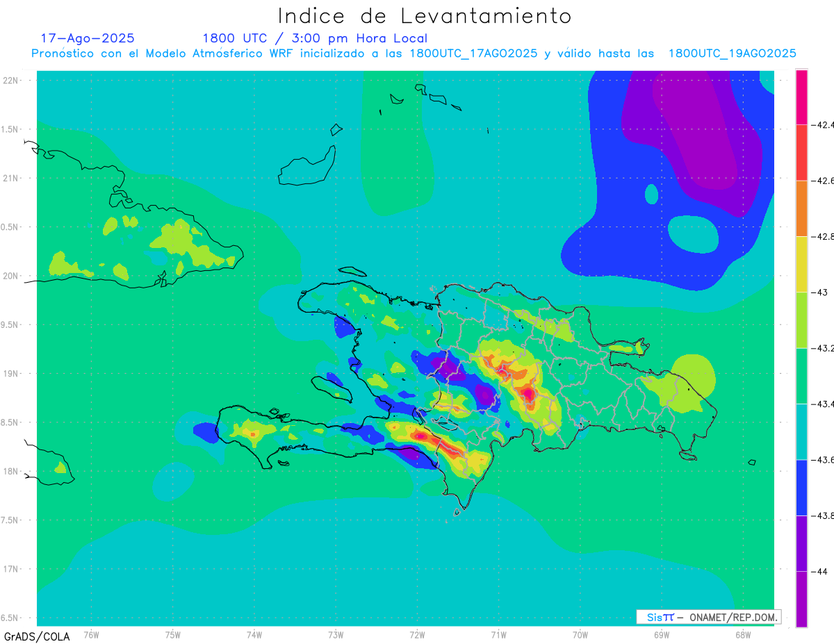Click the "22N" latitude label
Image resolution: width=834 pixels, height=644 pixels.
point(10,81)
